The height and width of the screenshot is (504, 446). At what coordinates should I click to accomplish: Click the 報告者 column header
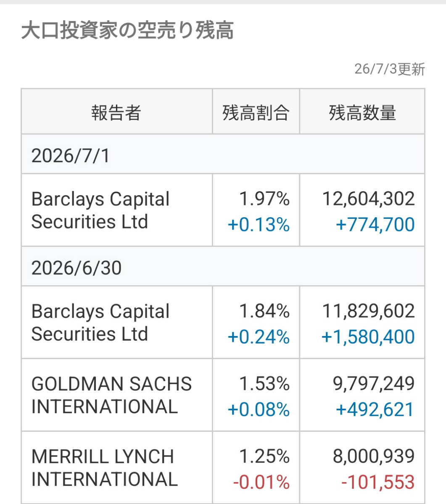pyautogui.click(x=116, y=112)
